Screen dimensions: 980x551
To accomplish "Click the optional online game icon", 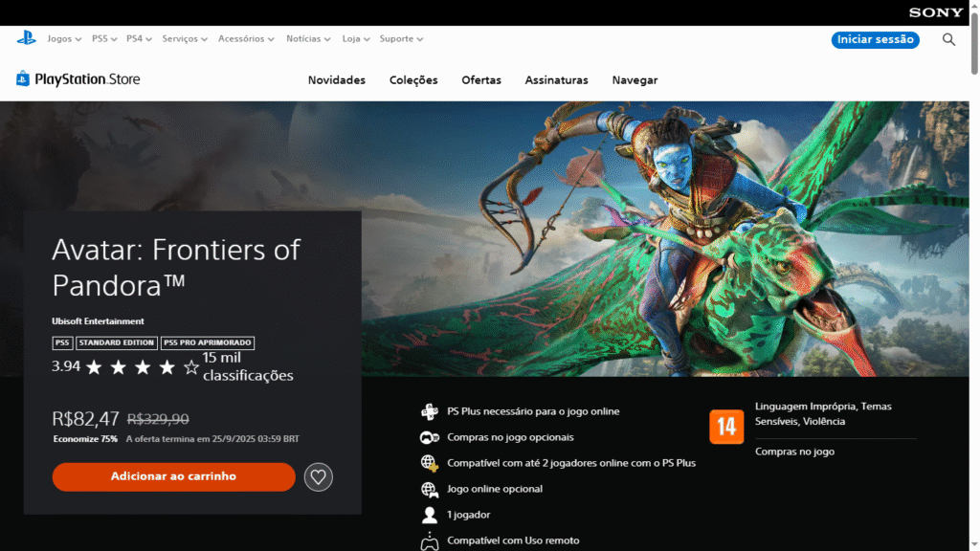I will 430,489.
